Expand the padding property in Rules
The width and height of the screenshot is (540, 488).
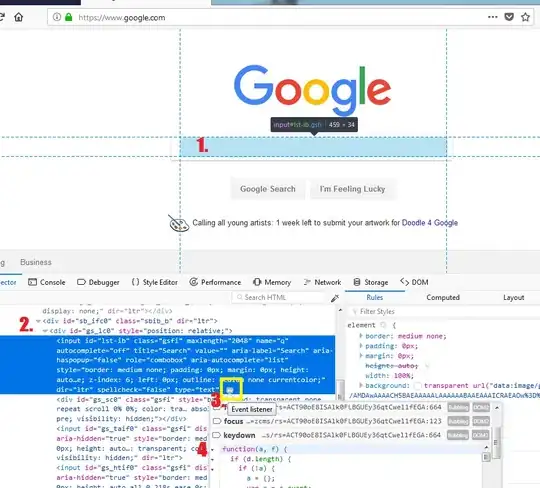[x=361, y=346]
